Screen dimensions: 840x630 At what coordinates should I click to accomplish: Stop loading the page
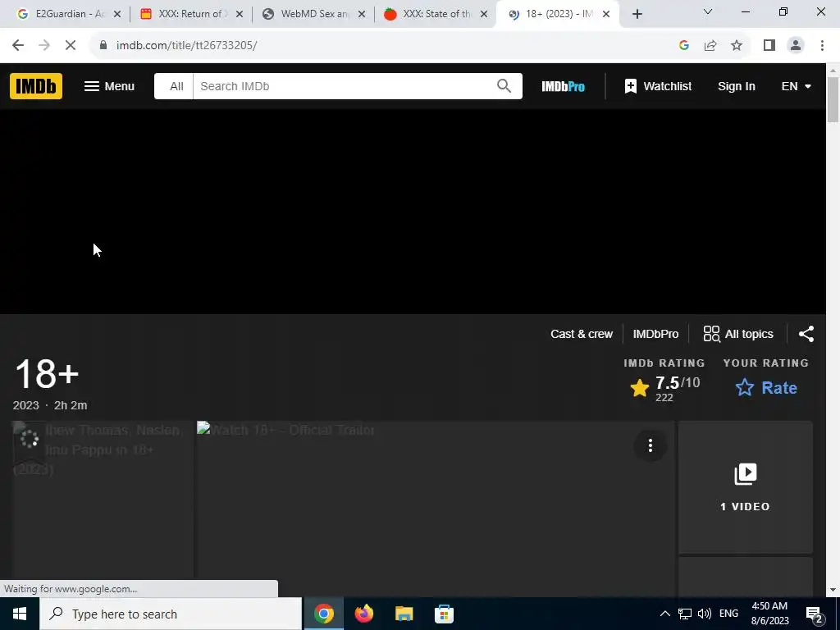pos(71,46)
